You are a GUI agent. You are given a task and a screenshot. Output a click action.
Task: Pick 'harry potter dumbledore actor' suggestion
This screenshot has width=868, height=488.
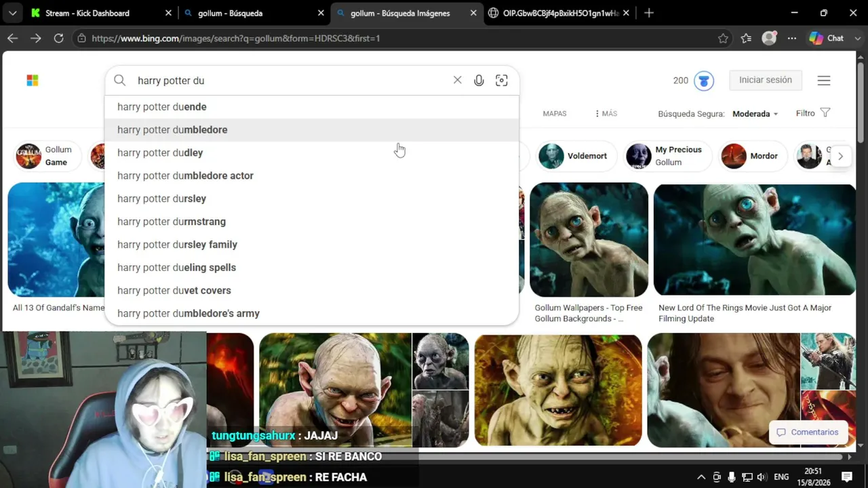tap(312, 176)
